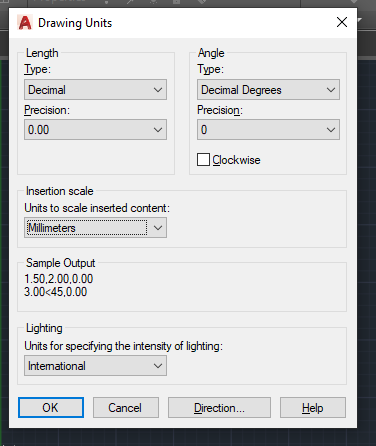Viewport: 376px width, 446px height.
Task: Click the chevron arrow beside International
Action: (x=158, y=366)
